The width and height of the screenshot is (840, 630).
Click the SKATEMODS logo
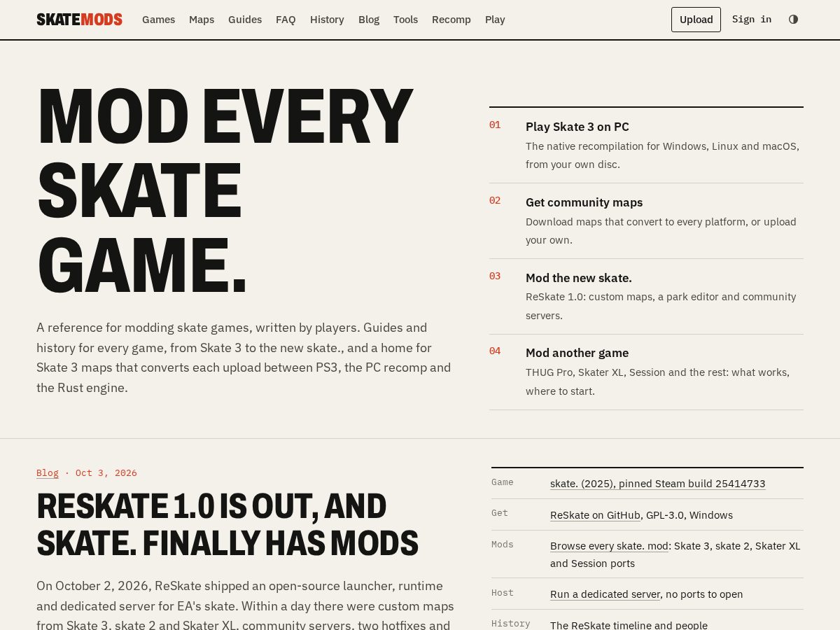79,20
